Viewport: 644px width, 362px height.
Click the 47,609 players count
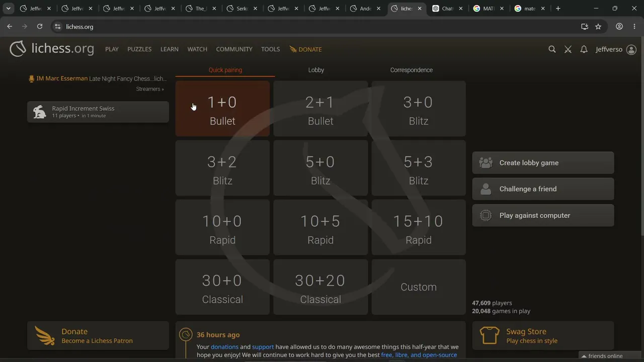coord(492,303)
